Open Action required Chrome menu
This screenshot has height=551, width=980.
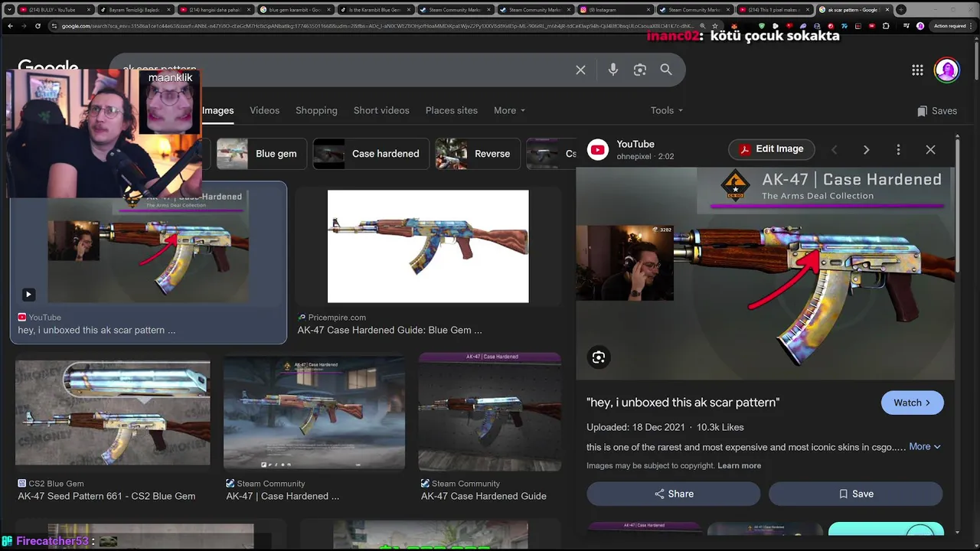(x=952, y=26)
